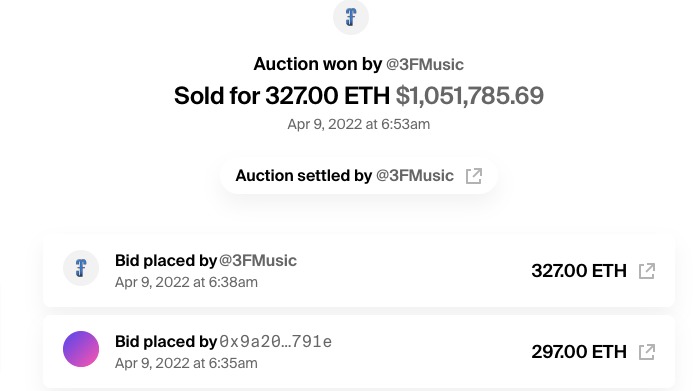Click the Apr 9, 2022 at 6:35am bid timestamp

186,363
